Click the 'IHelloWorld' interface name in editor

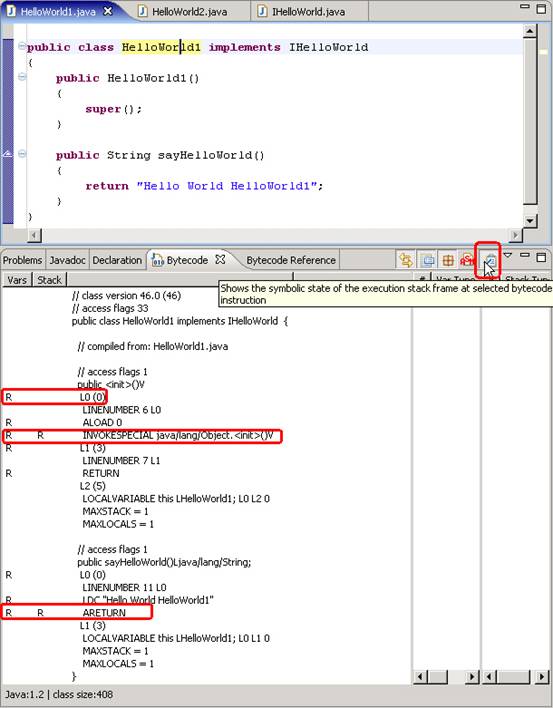point(329,47)
